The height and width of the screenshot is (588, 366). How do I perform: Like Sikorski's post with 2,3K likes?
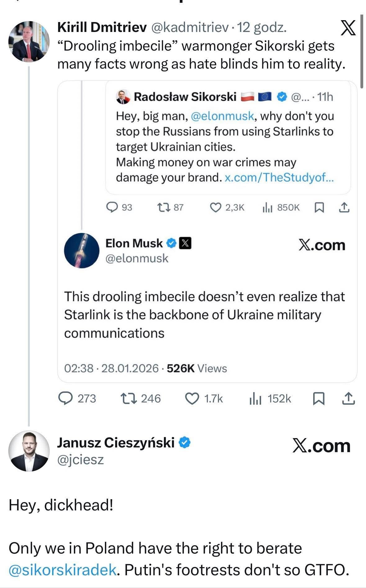tap(215, 207)
